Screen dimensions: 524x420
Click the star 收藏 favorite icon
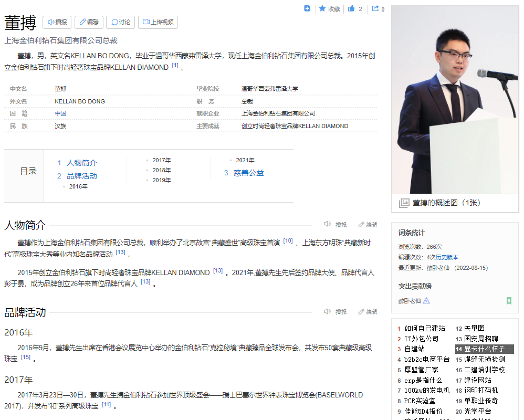pos(322,8)
